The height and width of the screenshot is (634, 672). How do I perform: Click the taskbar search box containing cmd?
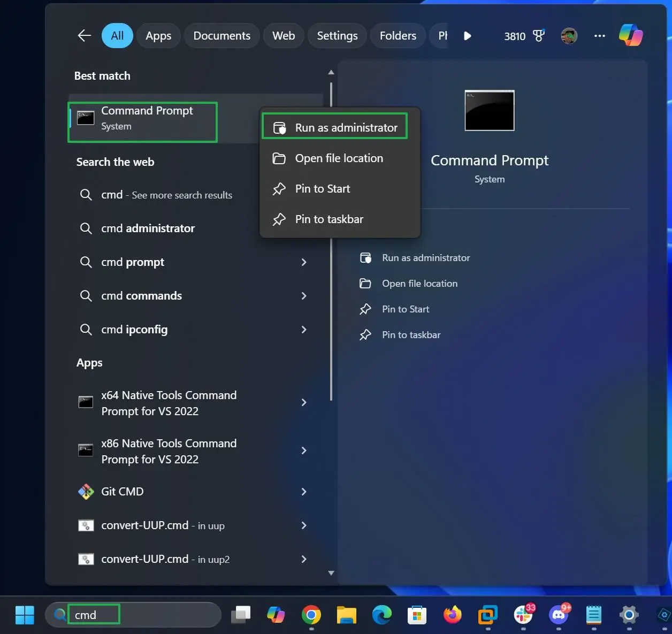(x=133, y=615)
